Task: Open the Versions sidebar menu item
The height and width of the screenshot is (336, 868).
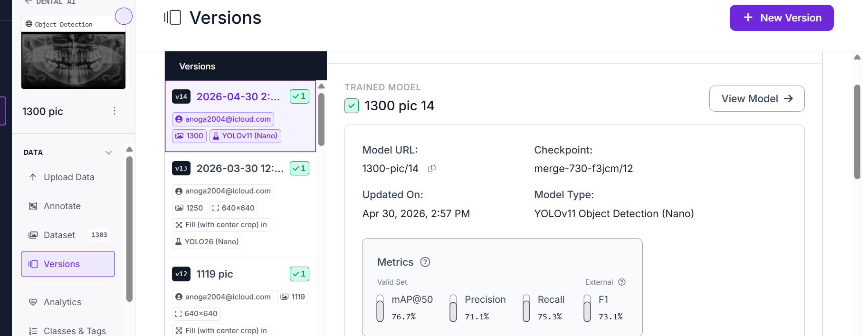Action: pos(68,264)
